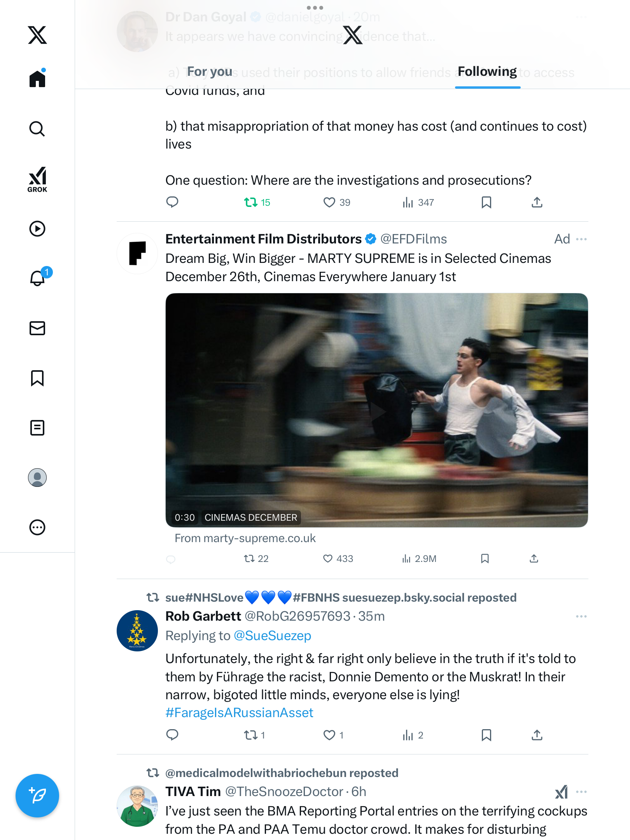The width and height of the screenshot is (630, 840).
Task: Open the #FarageIsARussianAsset hashtag
Action: tap(239, 712)
